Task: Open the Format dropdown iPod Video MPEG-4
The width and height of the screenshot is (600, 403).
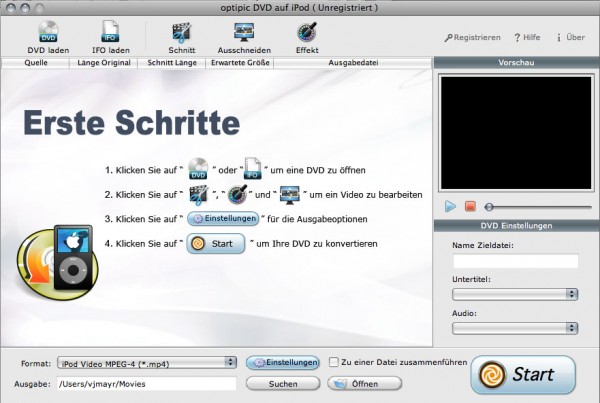Action: click(147, 363)
